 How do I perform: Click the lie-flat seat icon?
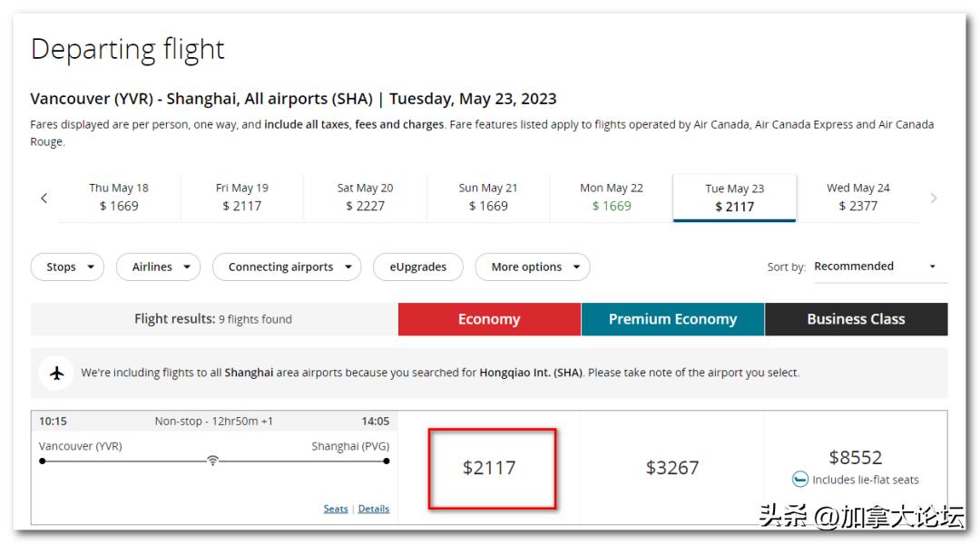pos(800,480)
